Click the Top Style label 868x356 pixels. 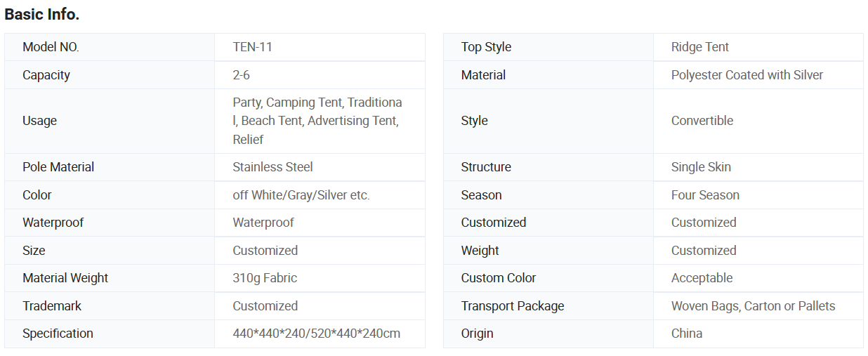tap(486, 47)
